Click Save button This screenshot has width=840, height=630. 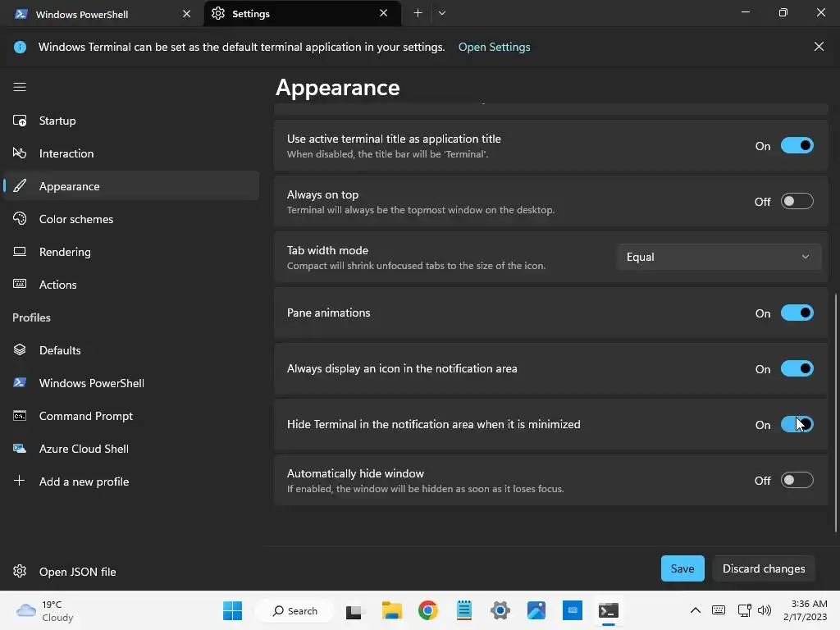click(x=682, y=568)
